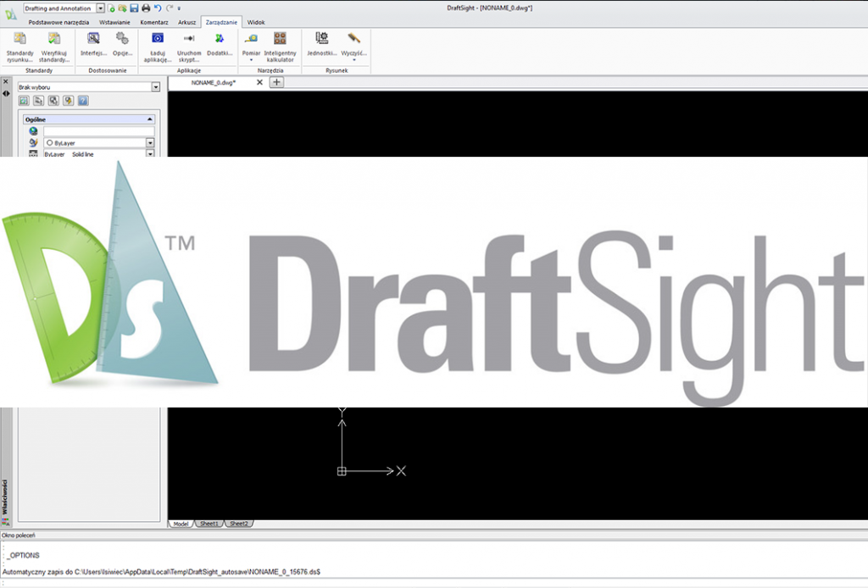Click the Właściwości palette vertical title

(x=6, y=498)
